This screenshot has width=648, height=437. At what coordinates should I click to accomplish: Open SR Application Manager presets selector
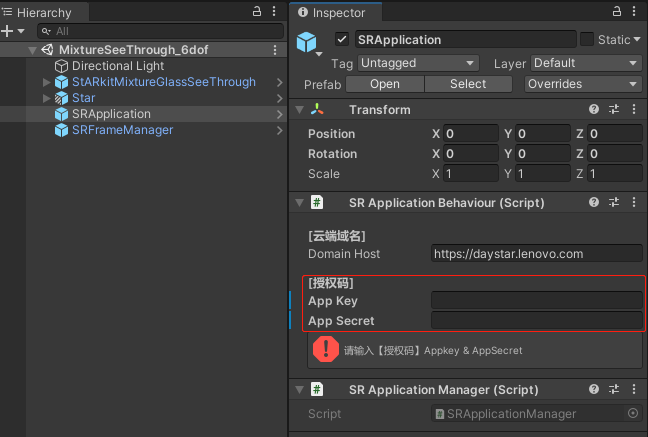(614, 389)
